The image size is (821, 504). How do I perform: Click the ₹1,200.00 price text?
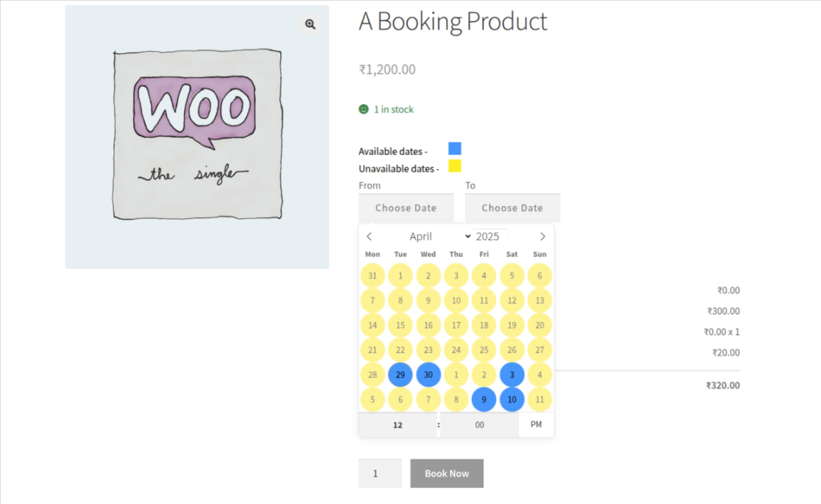(387, 70)
